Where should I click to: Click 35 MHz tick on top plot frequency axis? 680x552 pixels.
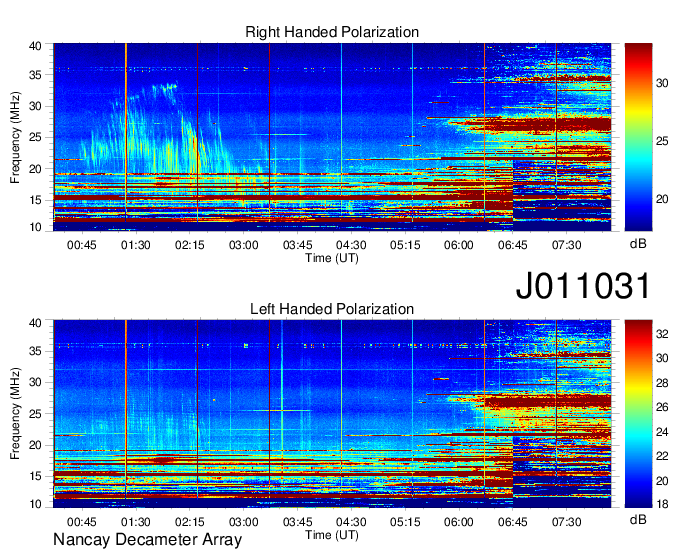point(36,75)
